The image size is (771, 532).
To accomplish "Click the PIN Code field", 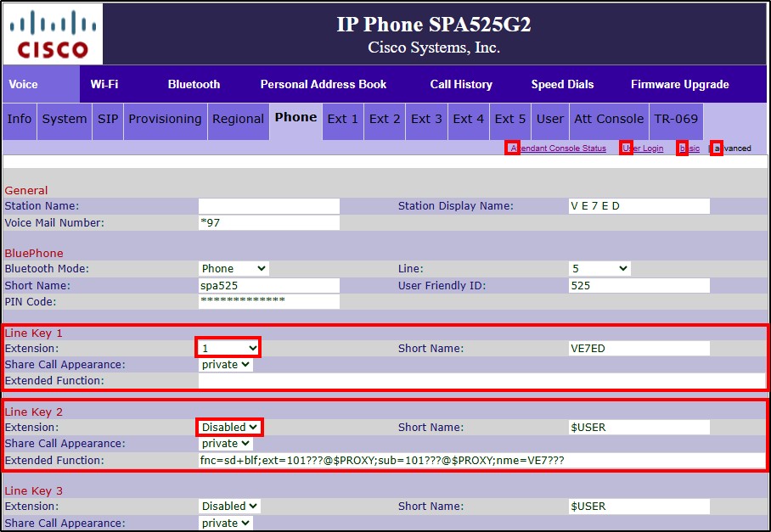I will 269,301.
